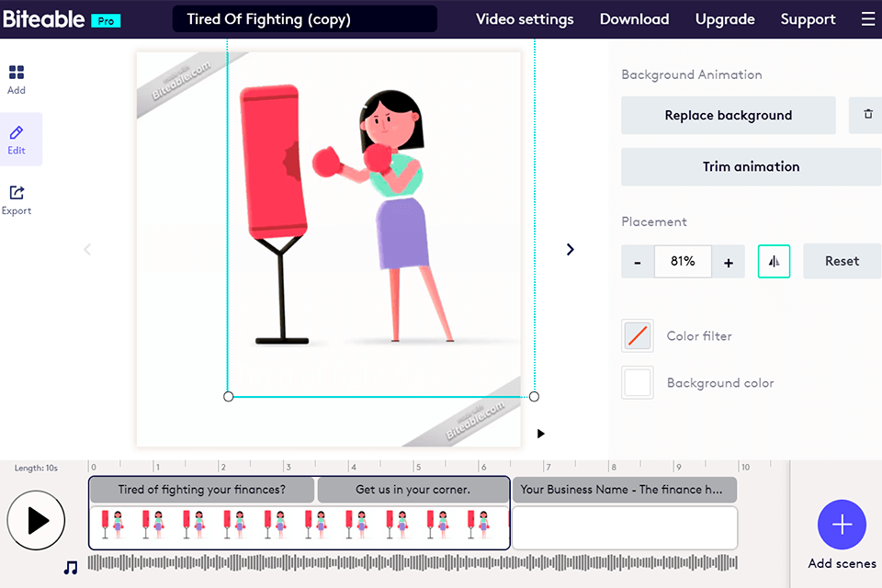Image resolution: width=882 pixels, height=588 pixels.
Task: Toggle the horizontal flip of the background
Action: pos(774,261)
